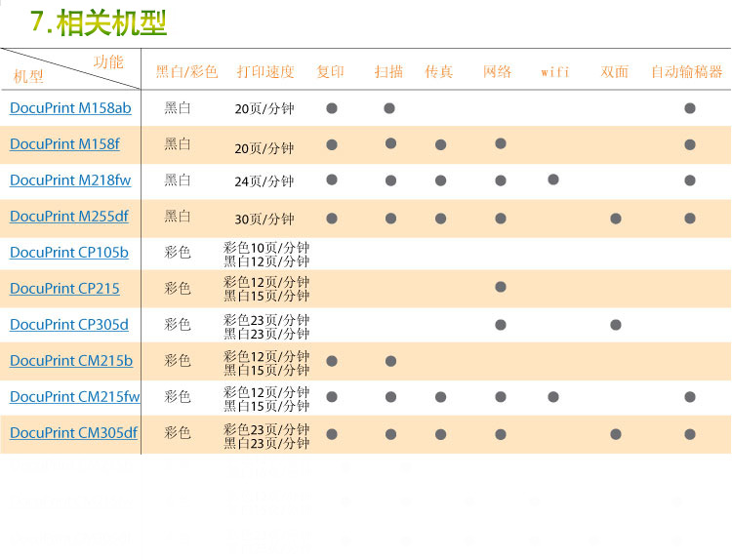Click the 双面 column header
Viewport: 732px width, 560px height.
pyautogui.click(x=614, y=71)
